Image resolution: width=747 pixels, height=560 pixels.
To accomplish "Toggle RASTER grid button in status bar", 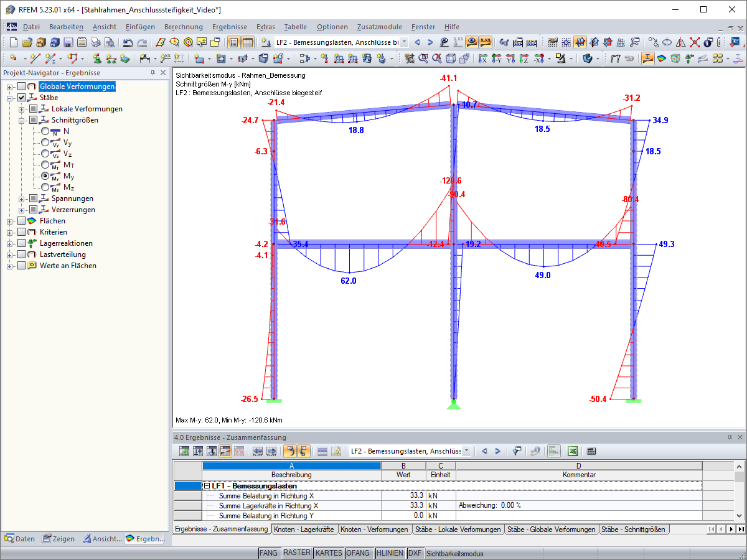I will (x=296, y=553).
